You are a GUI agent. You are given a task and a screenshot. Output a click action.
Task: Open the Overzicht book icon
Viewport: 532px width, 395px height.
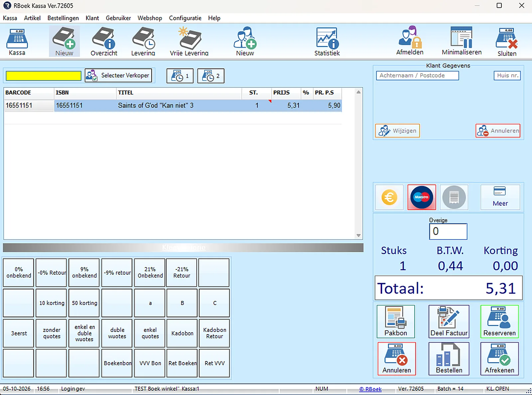(104, 42)
